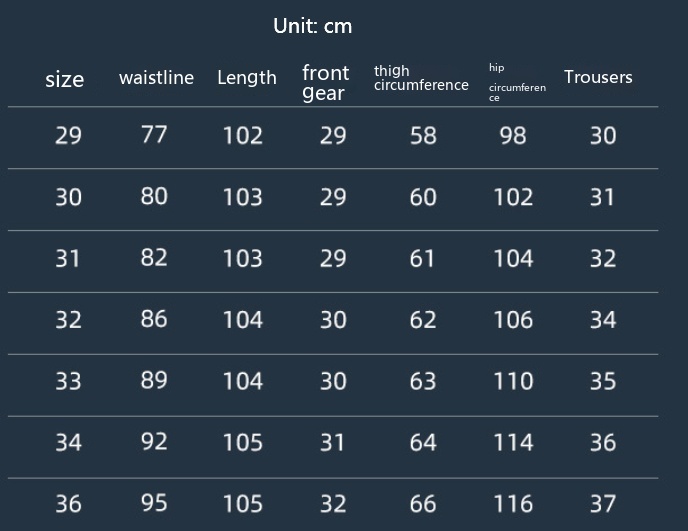Select the "Trousers" column header
The height and width of the screenshot is (531, 688).
598,77
